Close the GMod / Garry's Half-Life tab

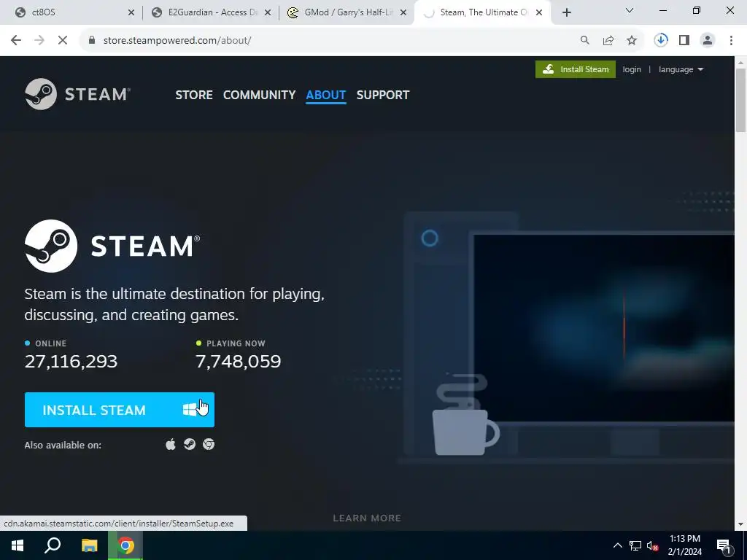pyautogui.click(x=403, y=12)
